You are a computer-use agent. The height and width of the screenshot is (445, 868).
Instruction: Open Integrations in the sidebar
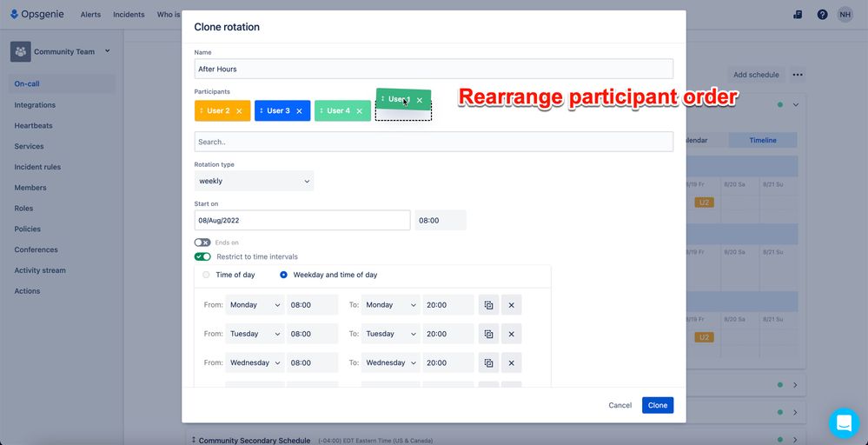(x=35, y=104)
